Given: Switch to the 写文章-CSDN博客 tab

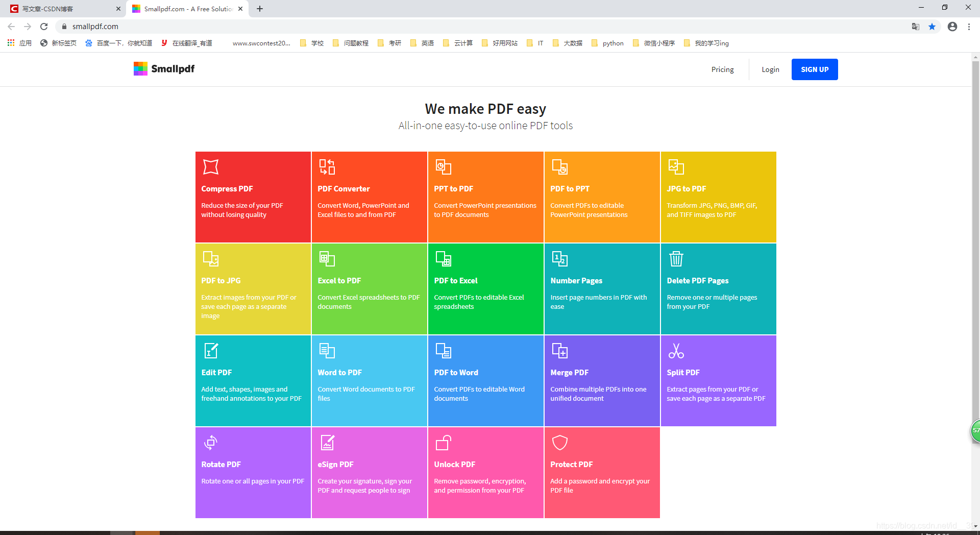Looking at the screenshot, I should pyautogui.click(x=63, y=9).
